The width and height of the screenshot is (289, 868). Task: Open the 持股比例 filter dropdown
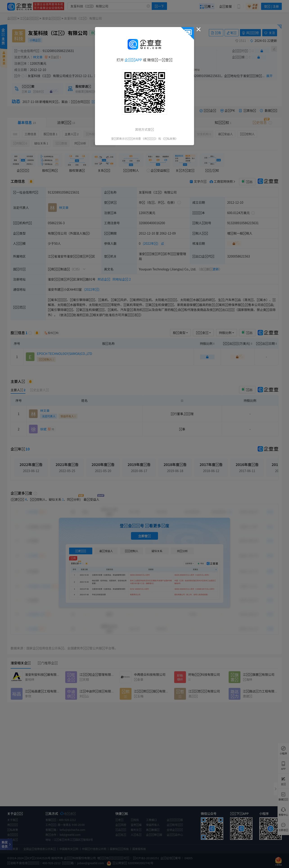tap(226, 333)
